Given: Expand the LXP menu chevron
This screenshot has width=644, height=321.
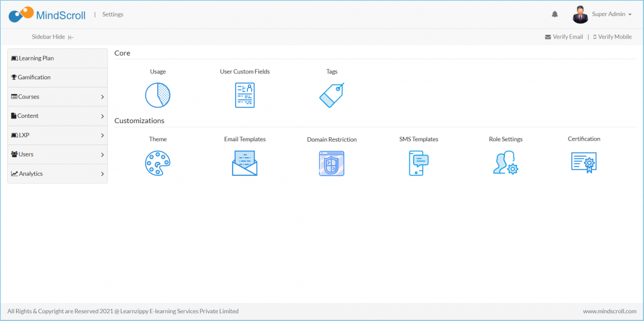Looking at the screenshot, I should (102, 135).
